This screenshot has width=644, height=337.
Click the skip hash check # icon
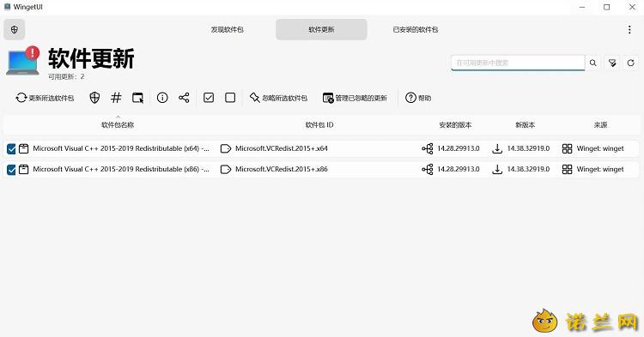tap(116, 98)
